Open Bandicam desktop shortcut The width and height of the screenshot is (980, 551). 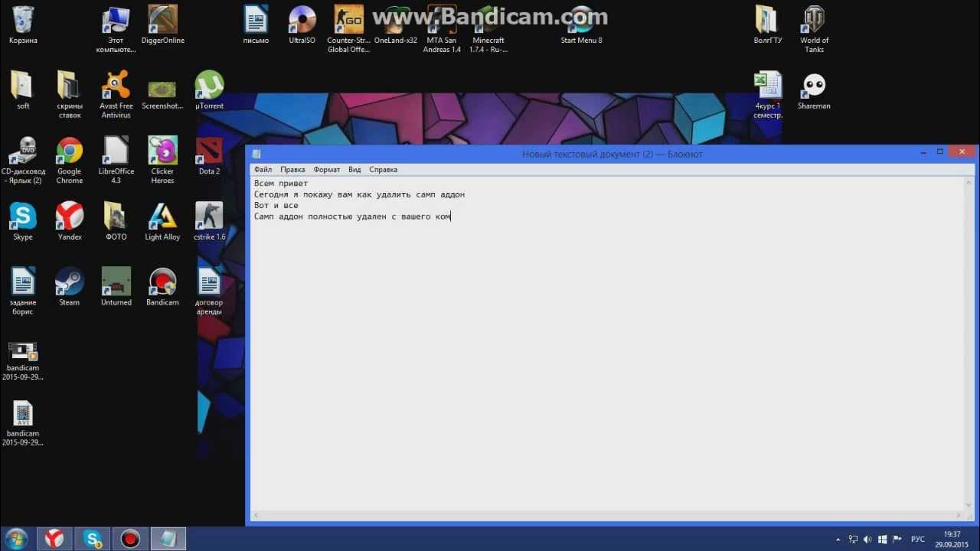pyautogui.click(x=162, y=287)
